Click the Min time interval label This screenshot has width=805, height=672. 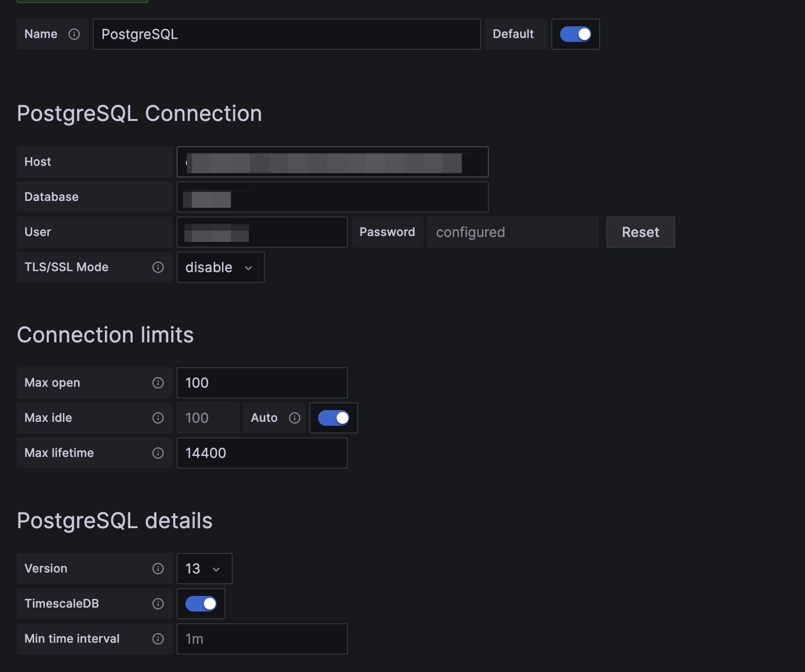(x=72, y=639)
